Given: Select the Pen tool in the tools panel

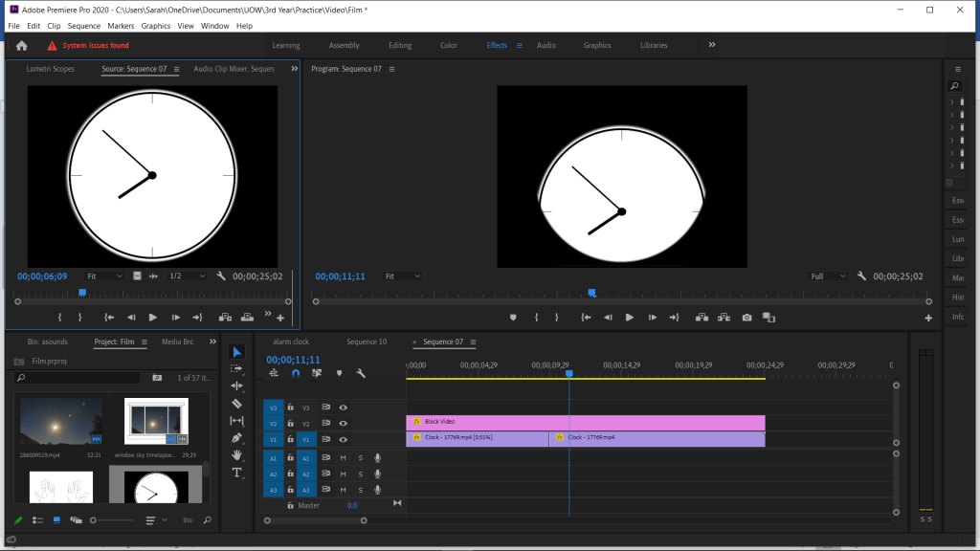Looking at the screenshot, I should point(237,438).
